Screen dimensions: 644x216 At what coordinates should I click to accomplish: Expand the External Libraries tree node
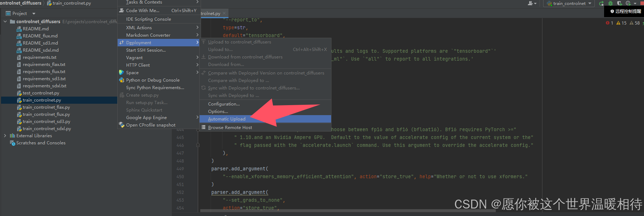coord(5,136)
